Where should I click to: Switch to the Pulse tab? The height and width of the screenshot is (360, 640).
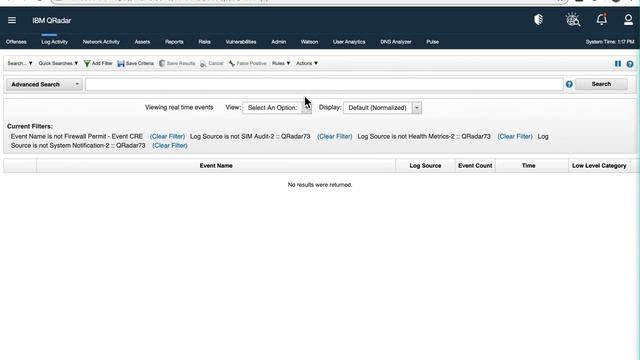pyautogui.click(x=432, y=42)
